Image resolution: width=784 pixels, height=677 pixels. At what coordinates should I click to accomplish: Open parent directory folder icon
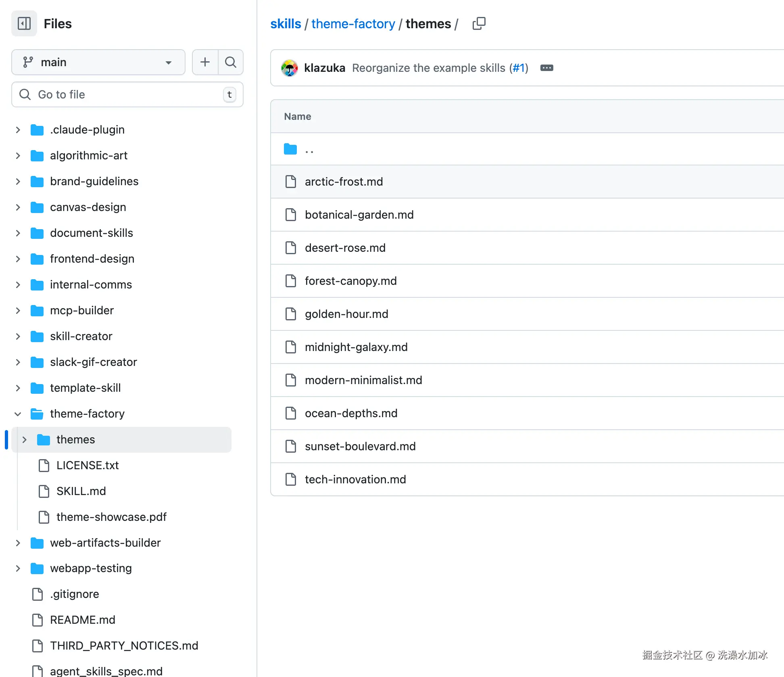click(x=290, y=149)
